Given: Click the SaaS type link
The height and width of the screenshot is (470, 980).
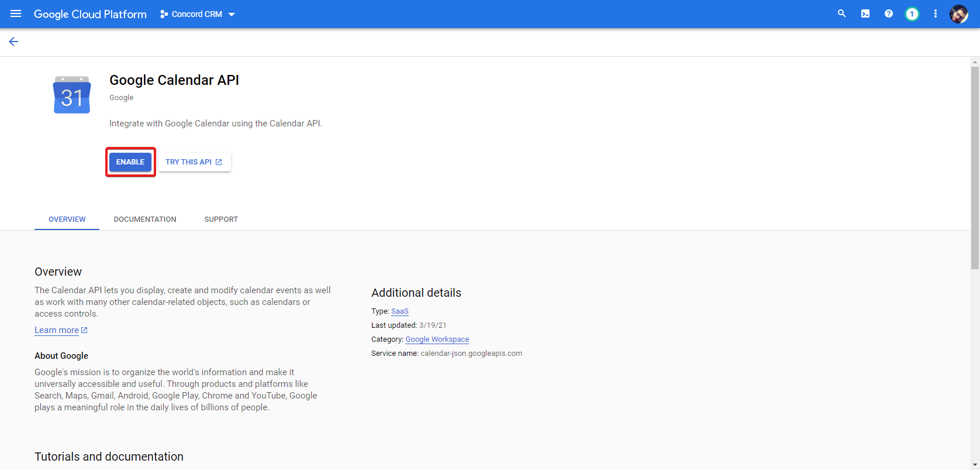Looking at the screenshot, I should [x=400, y=311].
